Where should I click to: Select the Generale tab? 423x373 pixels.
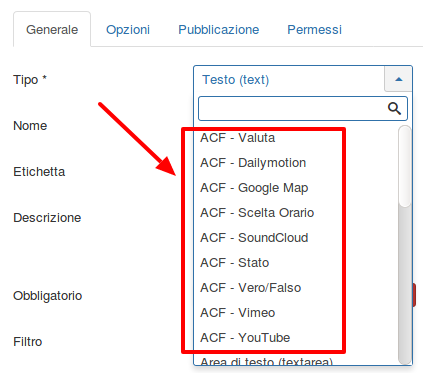(52, 30)
